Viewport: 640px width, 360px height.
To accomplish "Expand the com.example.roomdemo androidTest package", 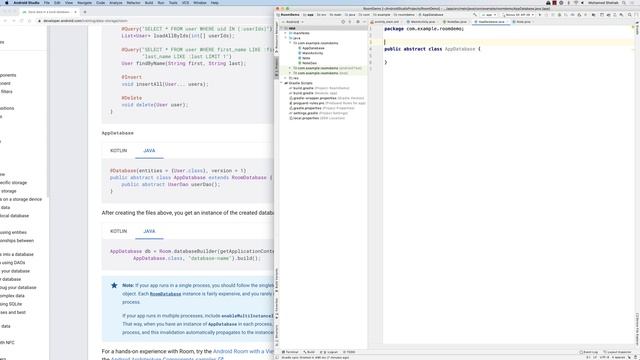I will (x=290, y=68).
